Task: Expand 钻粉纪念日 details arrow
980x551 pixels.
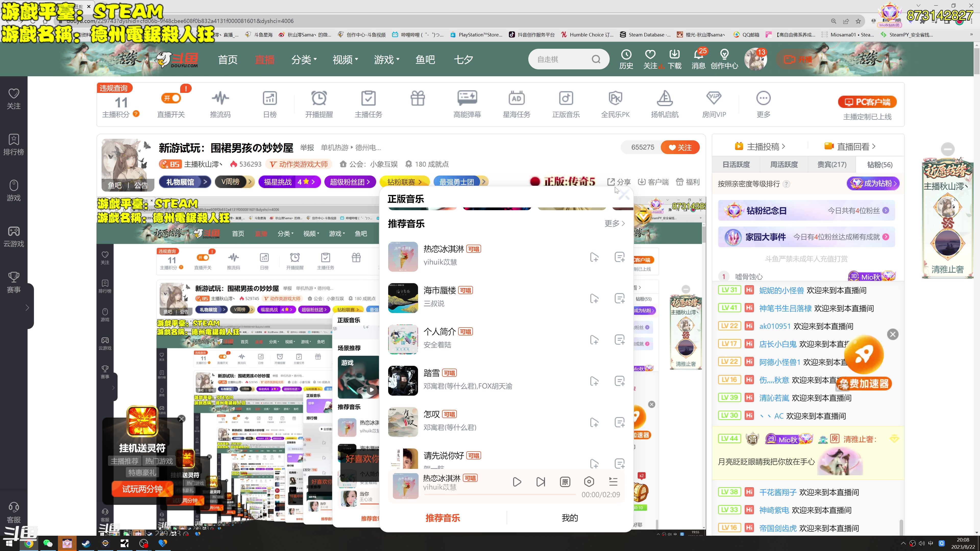Action: click(x=886, y=211)
